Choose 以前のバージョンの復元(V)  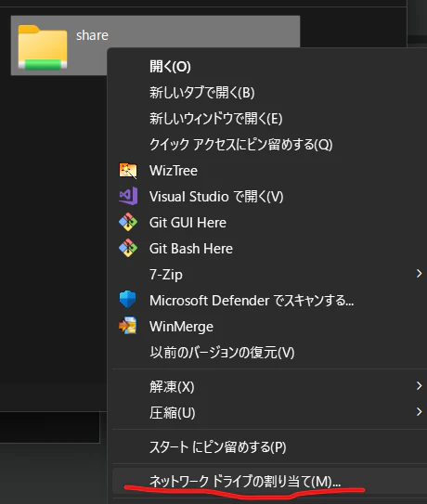coord(222,353)
